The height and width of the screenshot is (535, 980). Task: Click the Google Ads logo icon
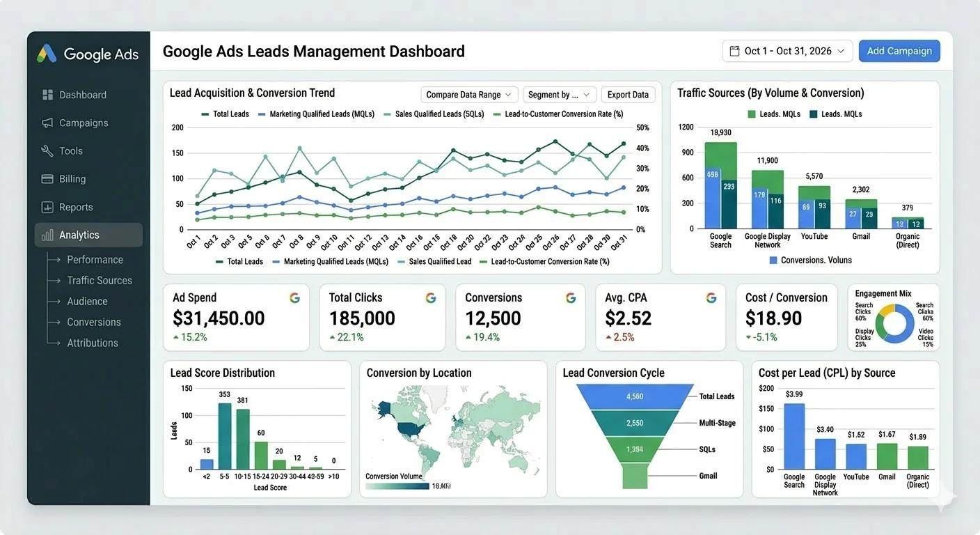[x=47, y=54]
